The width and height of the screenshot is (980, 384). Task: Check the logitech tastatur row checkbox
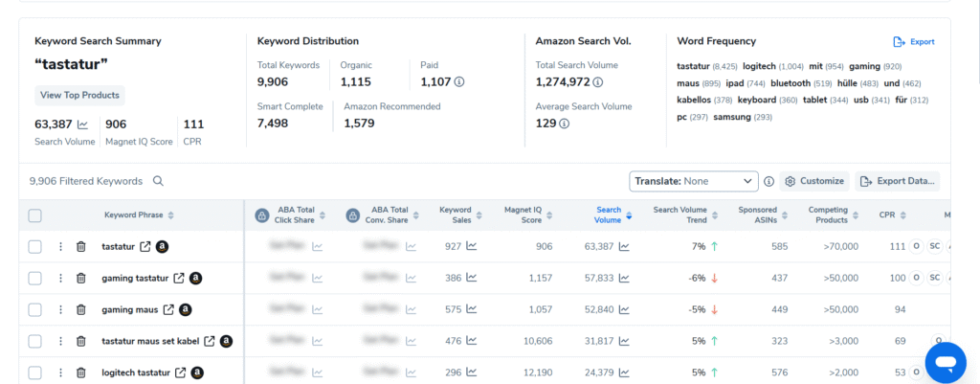pos(35,373)
